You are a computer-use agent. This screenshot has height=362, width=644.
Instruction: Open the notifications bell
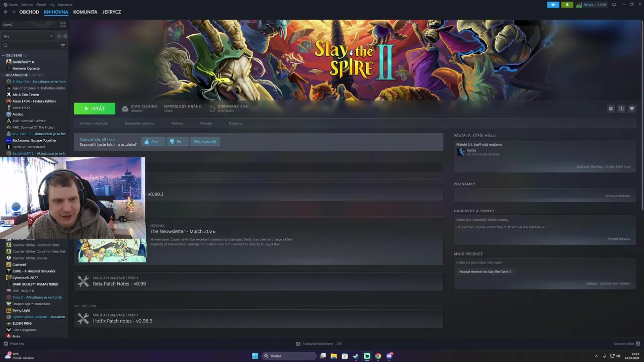(567, 5)
